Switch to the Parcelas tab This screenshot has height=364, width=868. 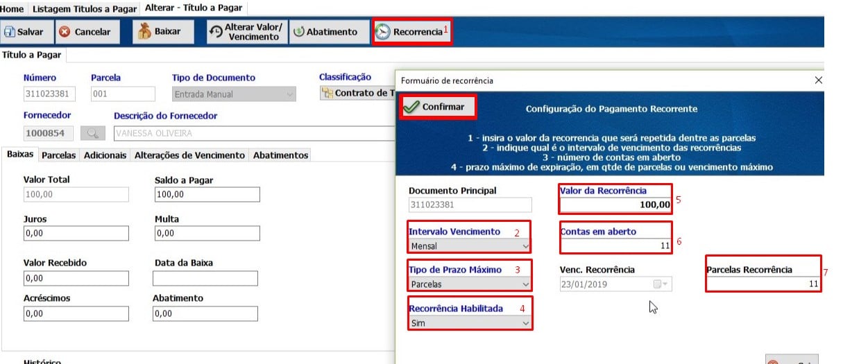click(58, 155)
